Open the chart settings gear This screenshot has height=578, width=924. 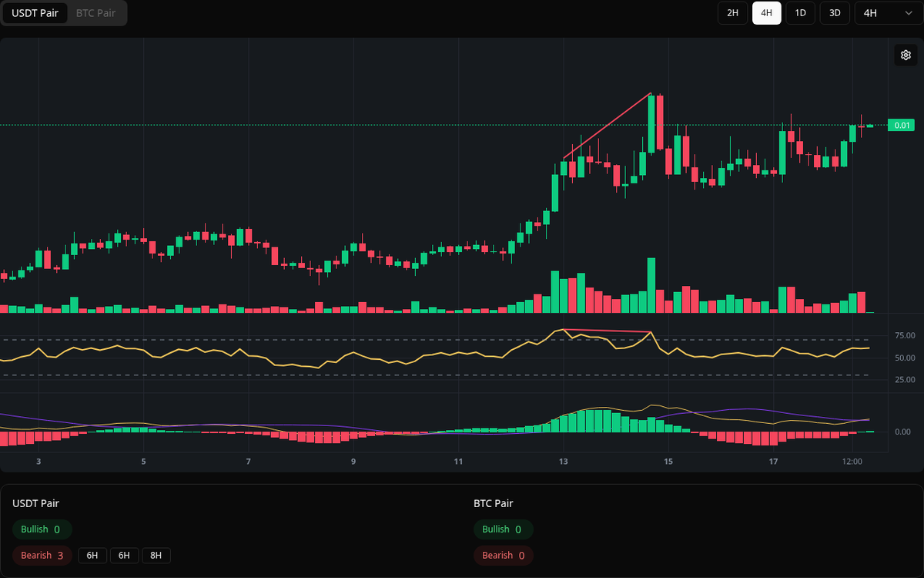906,55
